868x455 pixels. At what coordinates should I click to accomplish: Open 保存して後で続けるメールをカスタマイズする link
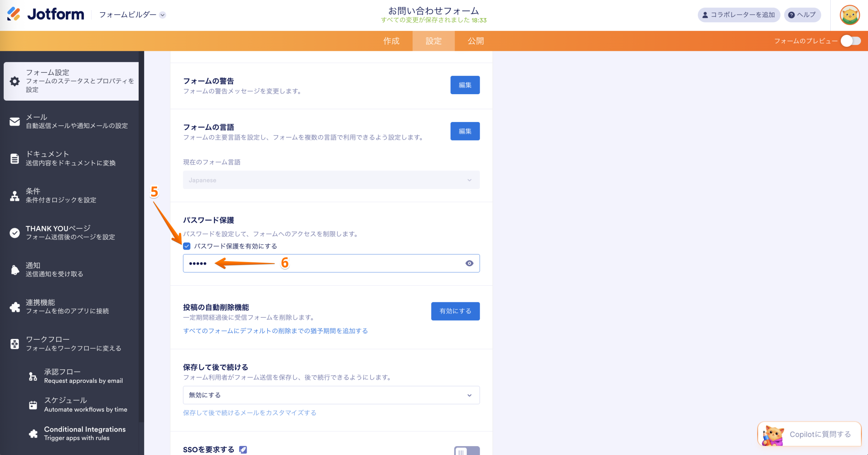(x=250, y=413)
